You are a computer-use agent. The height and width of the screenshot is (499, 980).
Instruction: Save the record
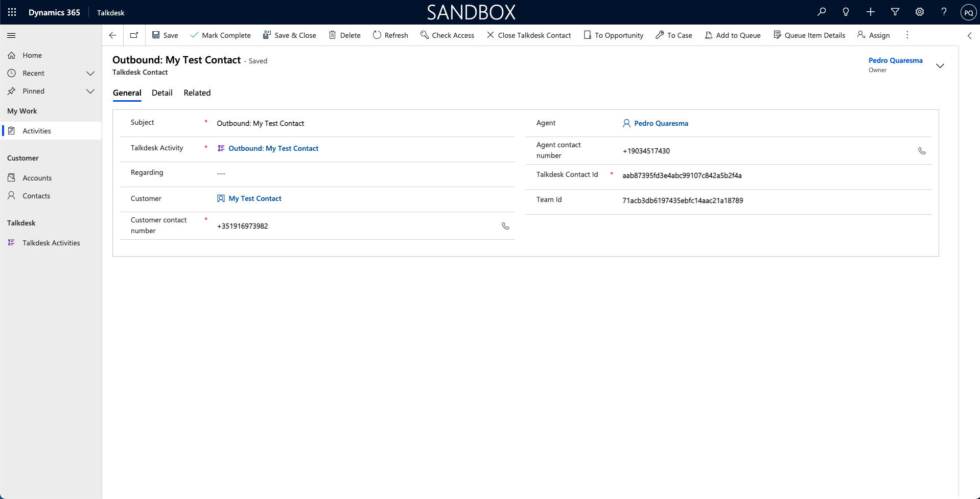165,35
